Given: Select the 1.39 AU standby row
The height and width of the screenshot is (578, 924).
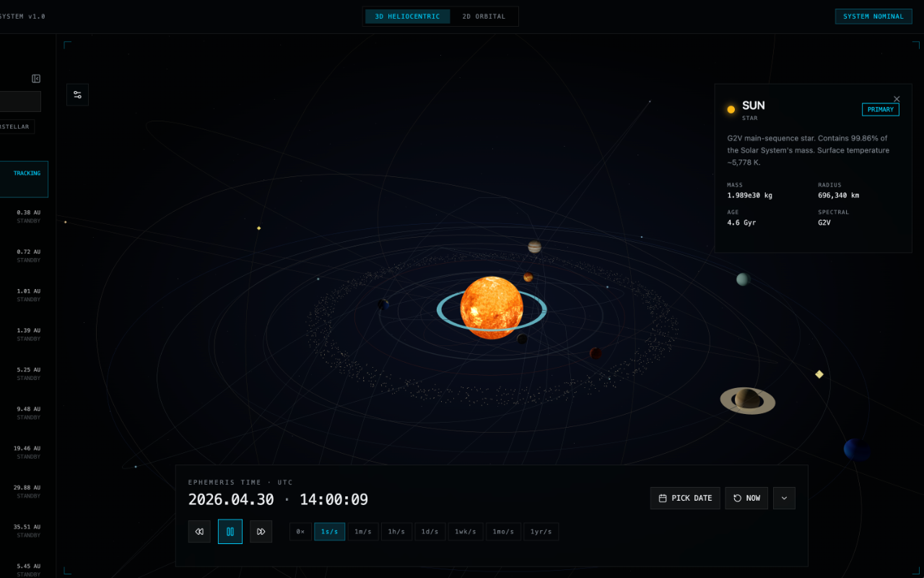Looking at the screenshot, I should tap(24, 335).
